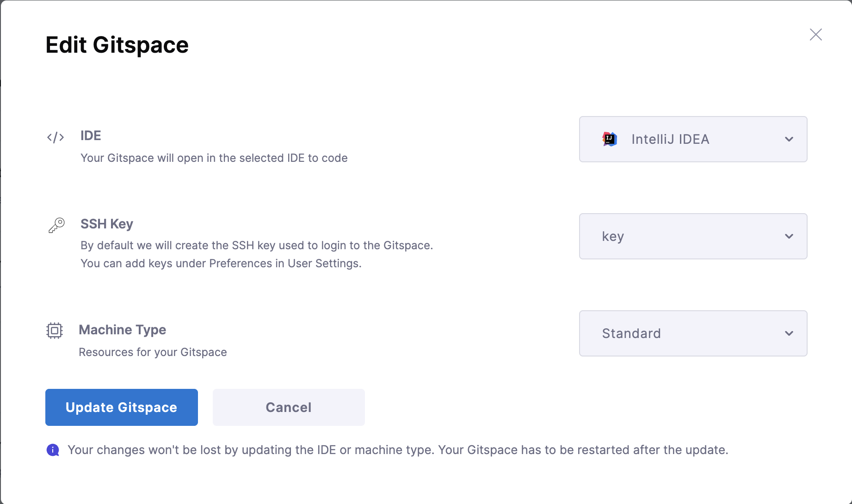The width and height of the screenshot is (852, 504).
Task: Click the blue info icon
Action: tap(53, 450)
